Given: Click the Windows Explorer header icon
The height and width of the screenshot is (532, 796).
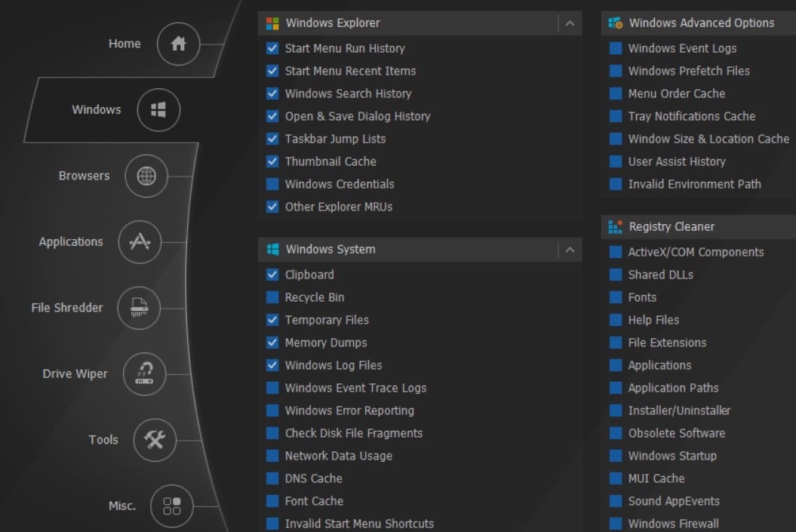Looking at the screenshot, I should 272,23.
